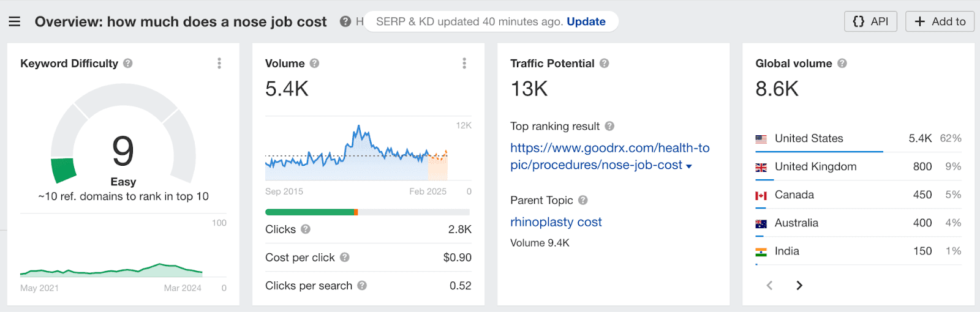Click Global volume help icon
Image resolution: width=980 pixels, height=312 pixels.
(842, 63)
